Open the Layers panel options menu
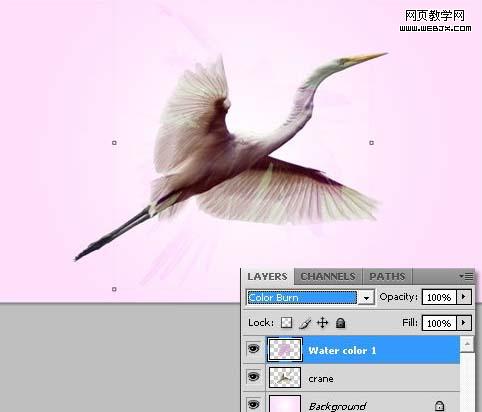Screen dimensions: 482x412 pyautogui.click(x=466, y=276)
